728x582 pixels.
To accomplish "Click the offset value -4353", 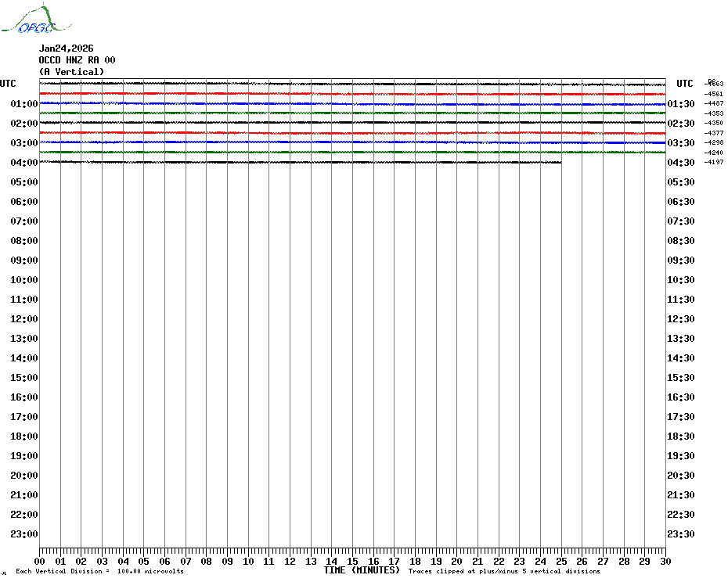I will coord(714,113).
